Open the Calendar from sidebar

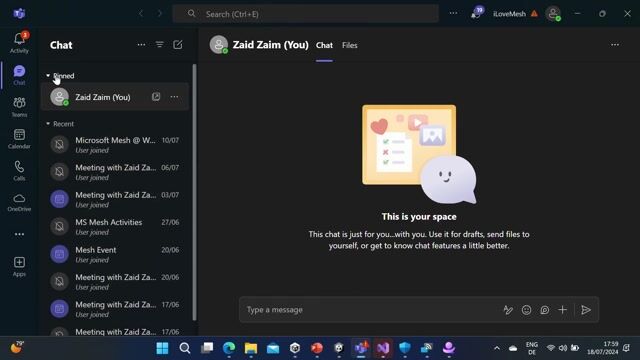(x=19, y=139)
